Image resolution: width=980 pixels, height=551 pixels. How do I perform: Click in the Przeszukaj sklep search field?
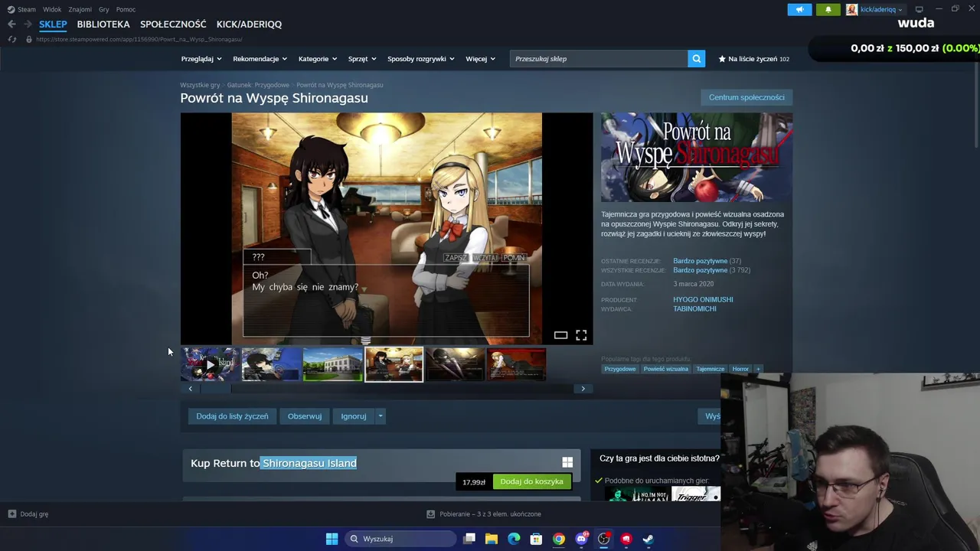[x=599, y=59]
